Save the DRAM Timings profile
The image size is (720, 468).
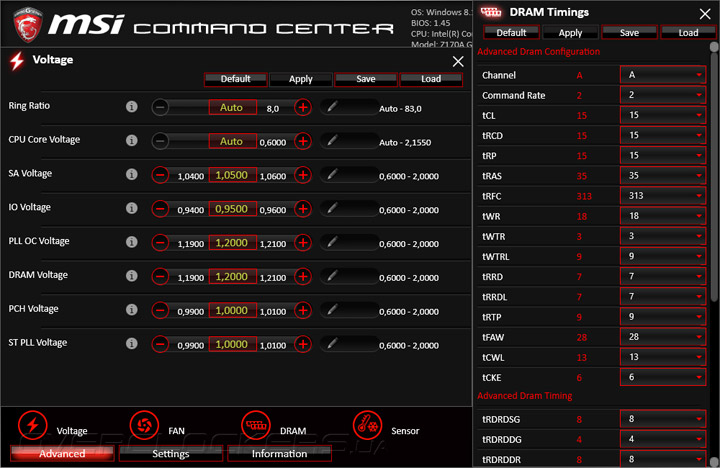[629, 33]
